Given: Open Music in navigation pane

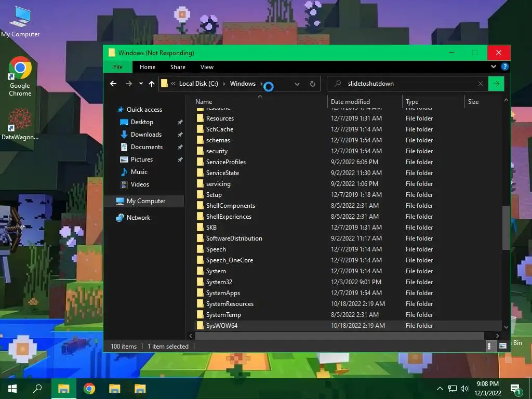Looking at the screenshot, I should point(139,172).
